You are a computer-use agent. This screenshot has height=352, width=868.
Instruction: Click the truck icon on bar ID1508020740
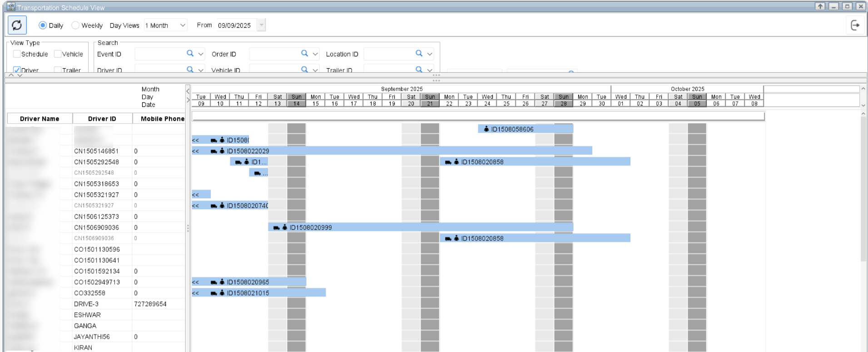pyautogui.click(x=214, y=206)
